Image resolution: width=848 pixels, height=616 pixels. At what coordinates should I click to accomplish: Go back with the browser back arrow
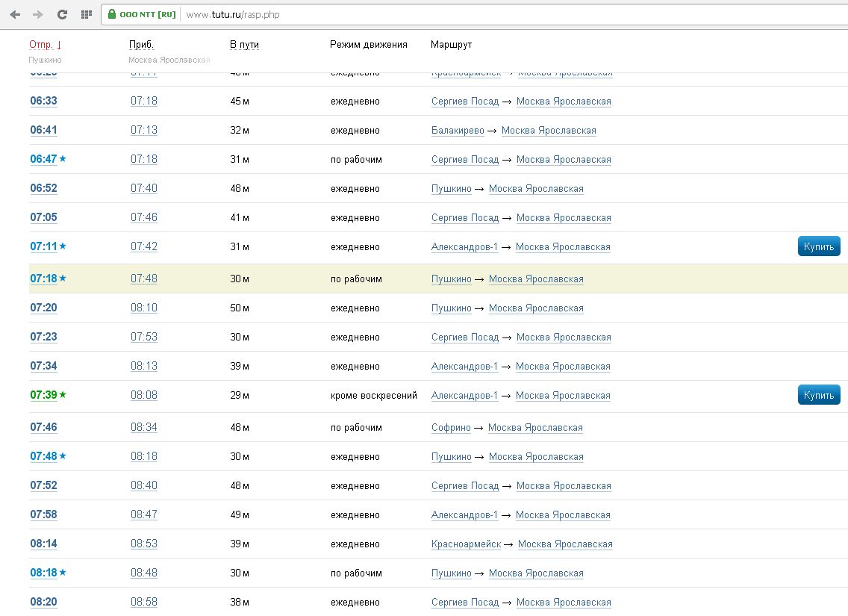pos(15,15)
